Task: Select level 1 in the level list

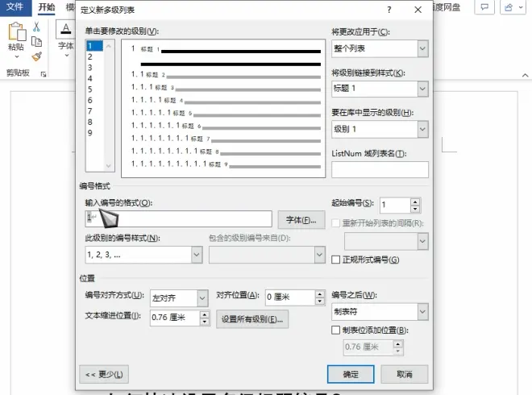Action: [x=94, y=45]
